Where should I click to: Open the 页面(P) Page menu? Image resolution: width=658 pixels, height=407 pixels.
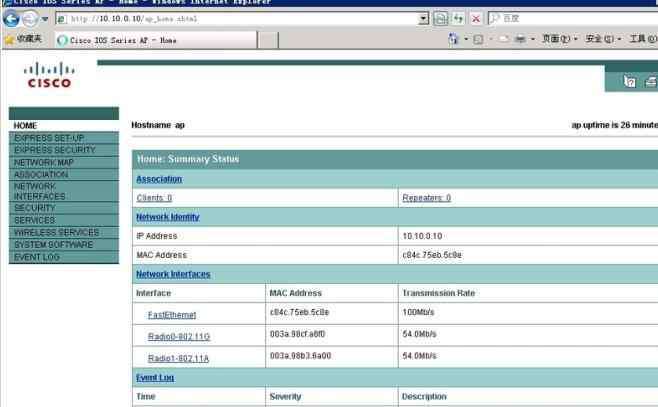(x=559, y=39)
